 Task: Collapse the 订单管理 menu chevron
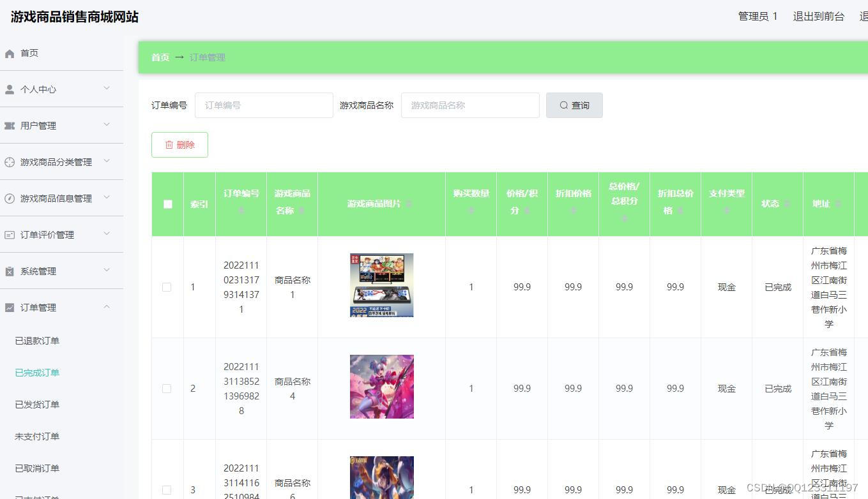[x=107, y=307]
